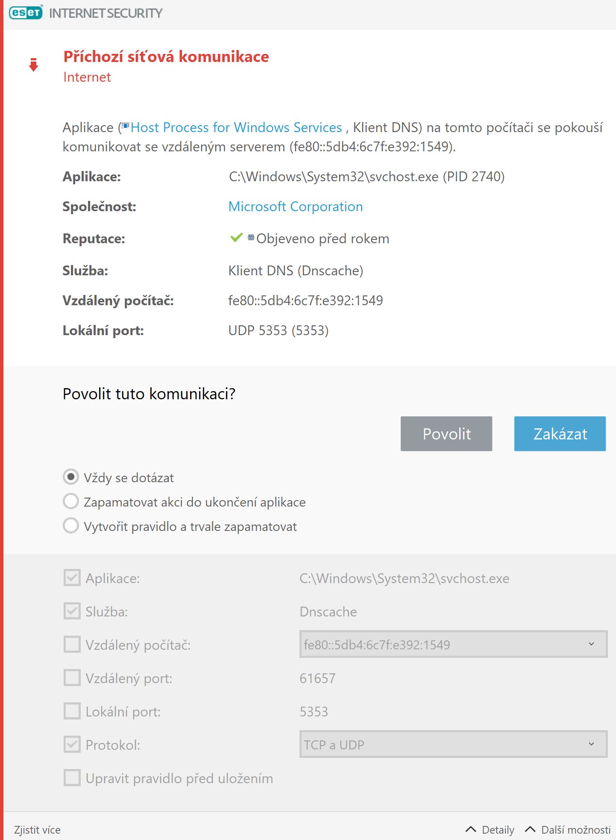Open the Host Process for Windows Services link
This screenshot has height=840, width=616.
(x=236, y=127)
